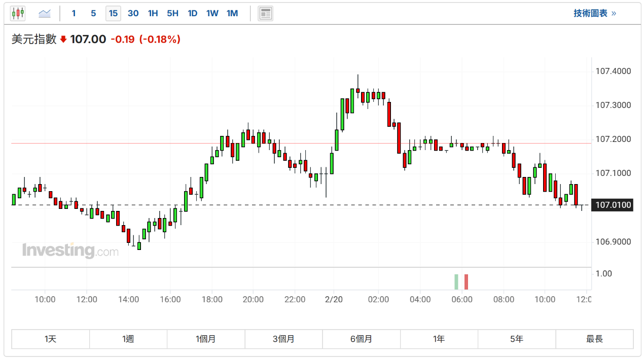The width and height of the screenshot is (644, 360).
Task: Switch chart interval to 1W
Action: tap(212, 13)
